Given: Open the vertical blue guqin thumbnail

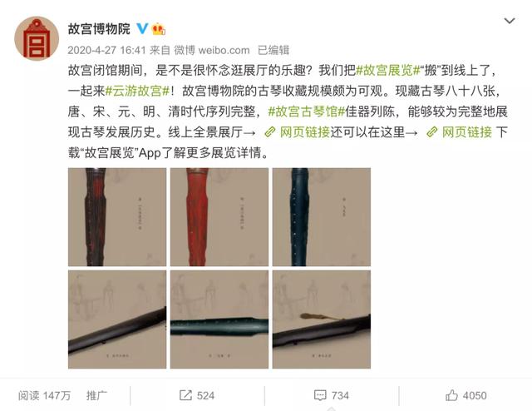Looking at the screenshot, I should 322,216.
